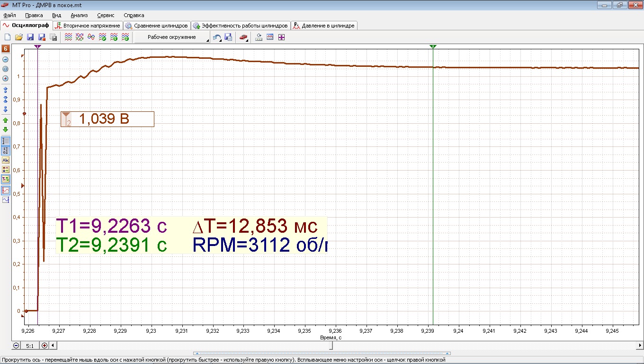The image size is (644, 364).
Task: Click the undo arrow dropdown icon
Action: click(x=217, y=37)
